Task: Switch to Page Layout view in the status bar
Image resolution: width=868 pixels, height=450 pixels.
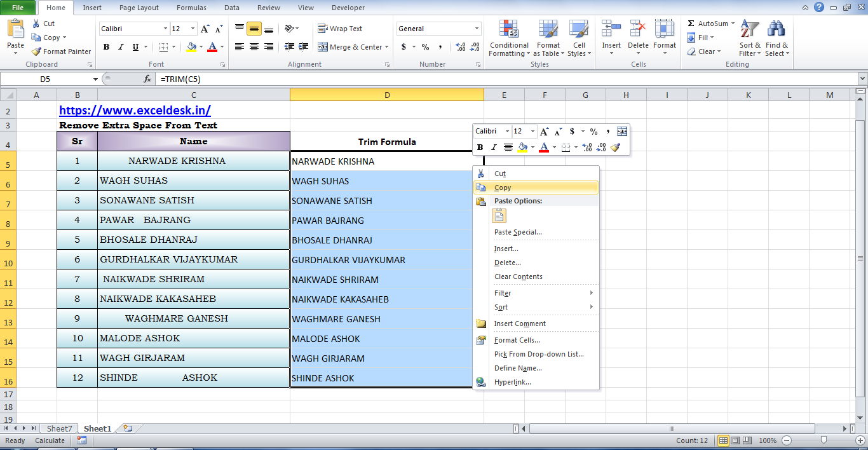Action: pyautogui.click(x=735, y=440)
